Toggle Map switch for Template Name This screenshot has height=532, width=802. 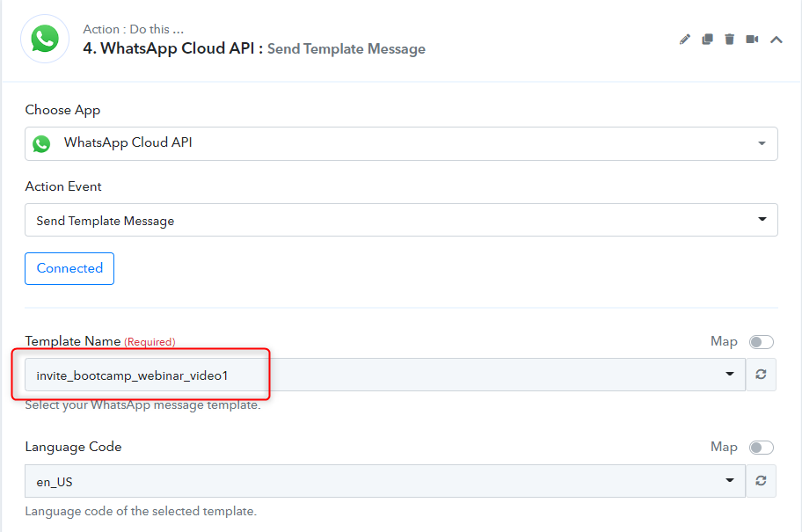[x=761, y=342]
